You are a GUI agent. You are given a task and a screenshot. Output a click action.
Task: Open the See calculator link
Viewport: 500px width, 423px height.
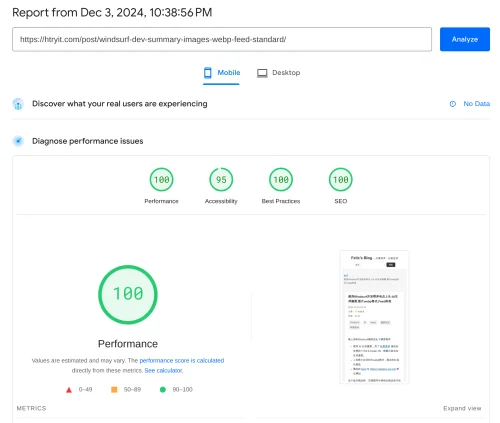tap(164, 370)
